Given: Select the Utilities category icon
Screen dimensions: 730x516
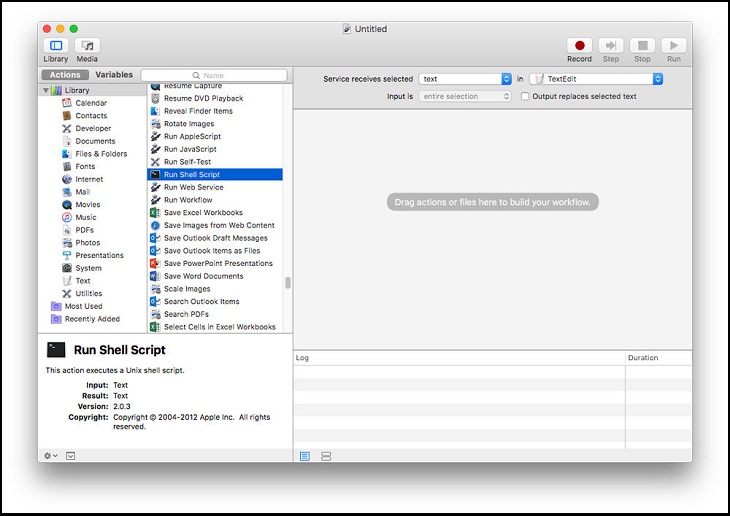Looking at the screenshot, I should pyautogui.click(x=67, y=293).
